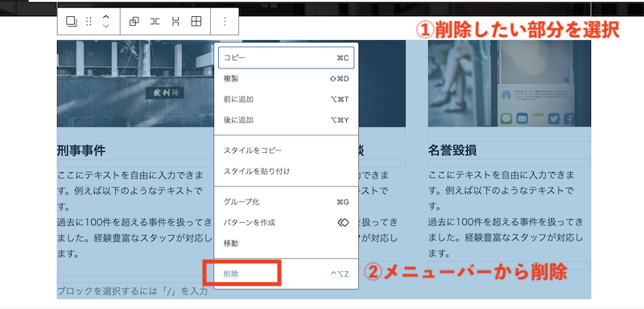
Task: Choose スタイルをコピー from menu
Action: coord(287,150)
